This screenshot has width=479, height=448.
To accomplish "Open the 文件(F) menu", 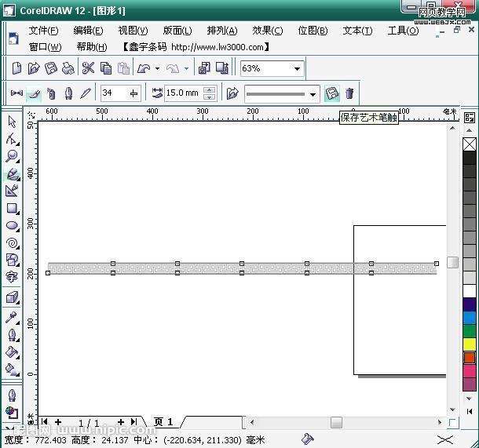I will 43,31.
